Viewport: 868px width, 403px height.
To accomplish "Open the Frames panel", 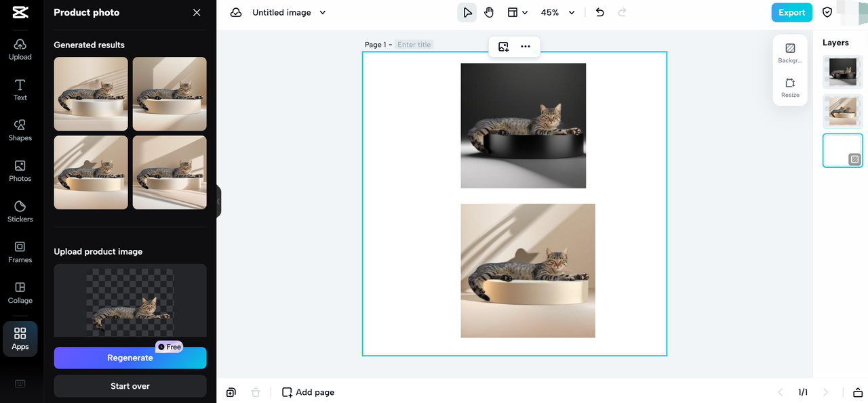I will click(x=20, y=253).
